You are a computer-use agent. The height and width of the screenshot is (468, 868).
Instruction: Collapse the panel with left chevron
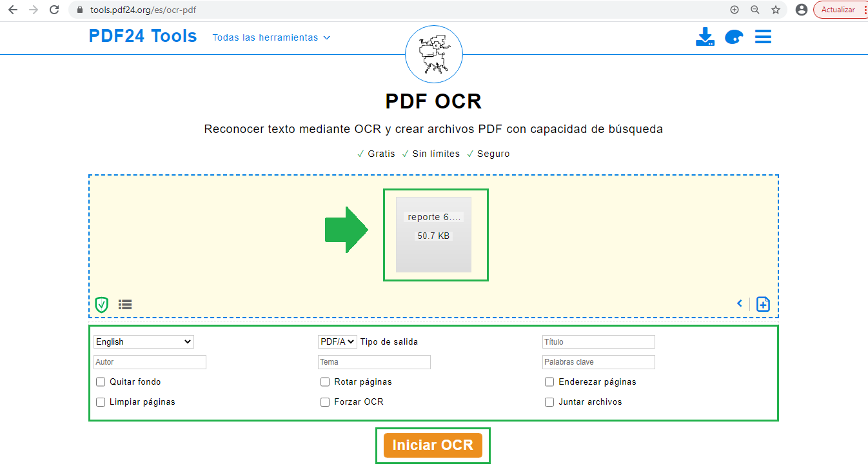point(740,303)
